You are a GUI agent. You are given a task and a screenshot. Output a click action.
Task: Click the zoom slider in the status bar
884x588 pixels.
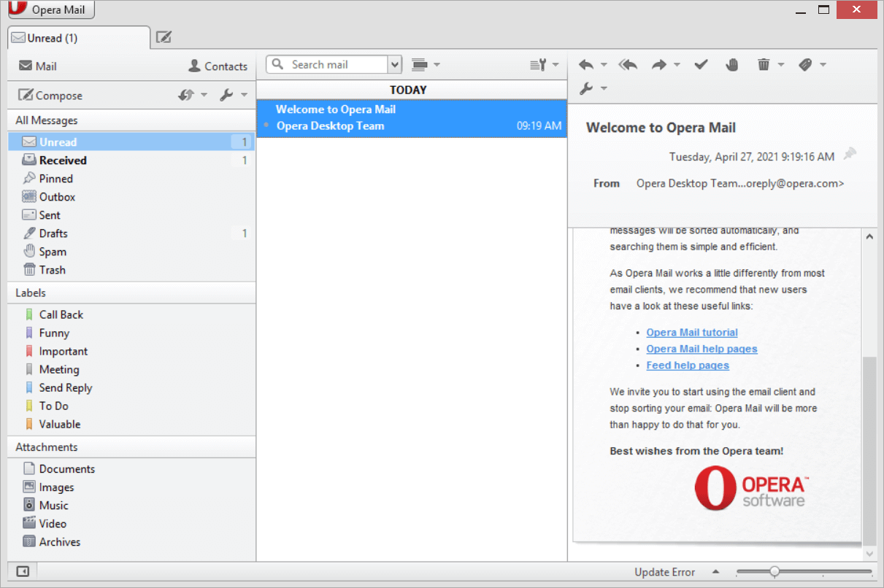click(804, 572)
